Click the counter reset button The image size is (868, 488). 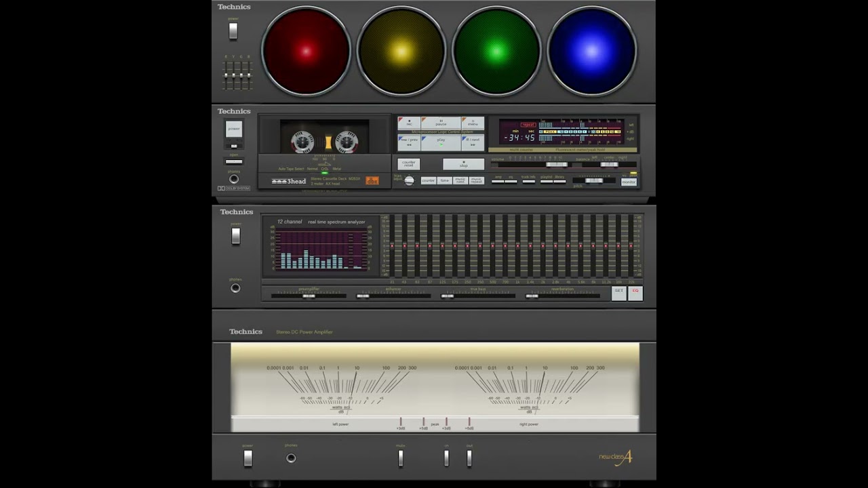[408, 164]
